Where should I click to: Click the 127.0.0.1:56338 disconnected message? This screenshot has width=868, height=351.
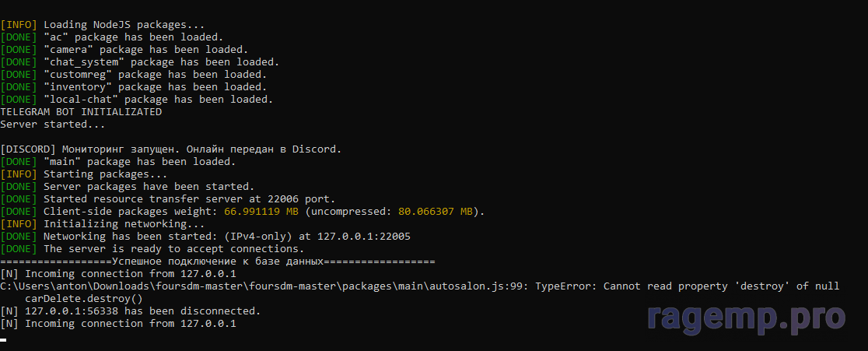130,311
